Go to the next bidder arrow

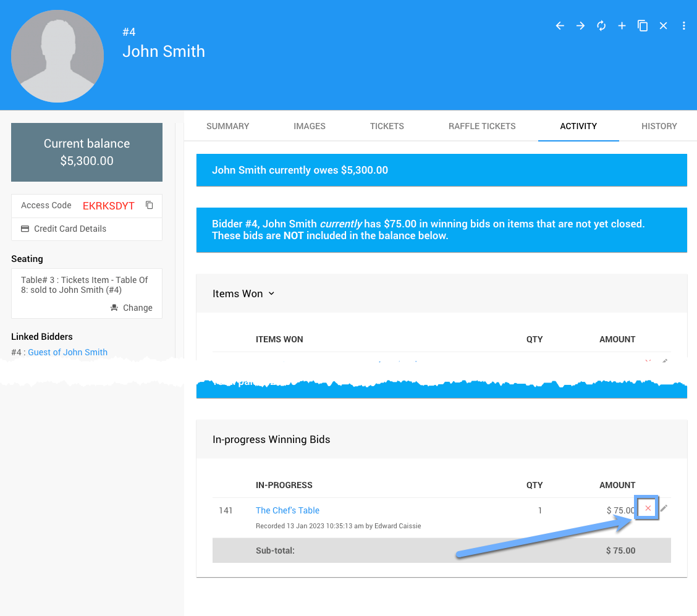point(580,26)
